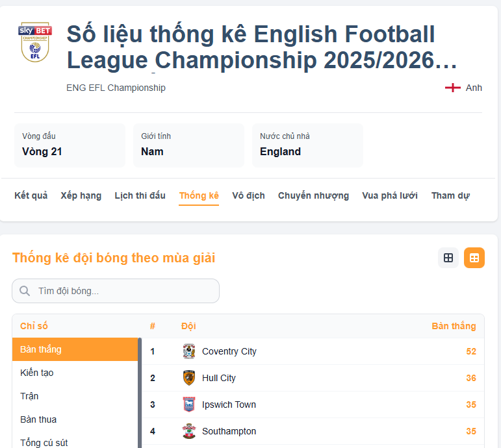This screenshot has height=448, width=501.
Task: Choose the Tổng cú sút statistic
Action: tap(44, 442)
